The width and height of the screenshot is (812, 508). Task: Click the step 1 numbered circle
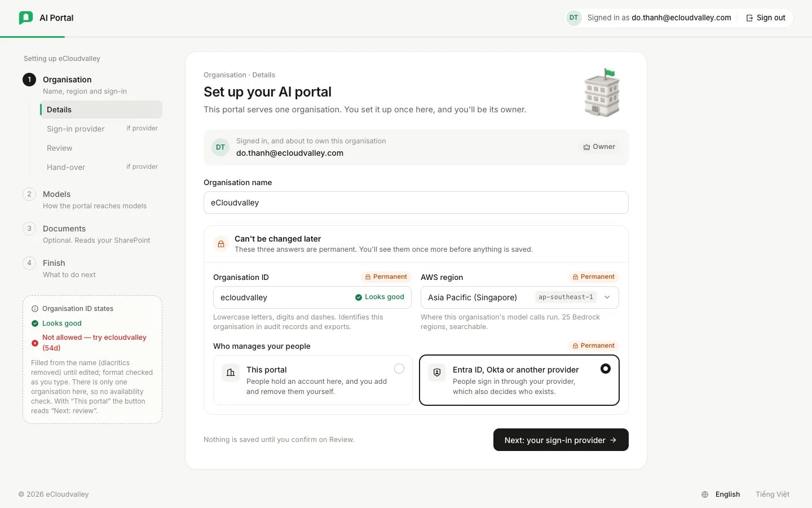[x=29, y=80]
